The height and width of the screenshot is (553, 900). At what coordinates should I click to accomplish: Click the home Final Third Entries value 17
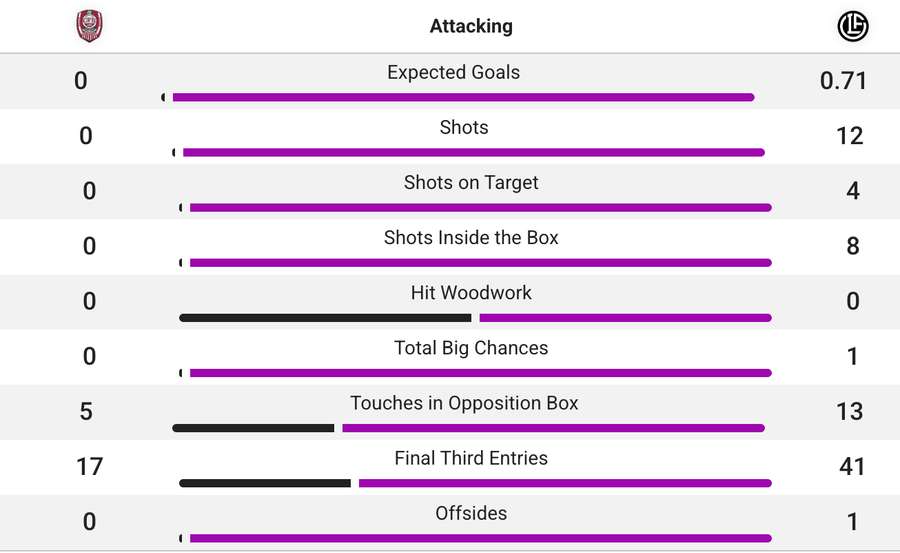[89, 466]
